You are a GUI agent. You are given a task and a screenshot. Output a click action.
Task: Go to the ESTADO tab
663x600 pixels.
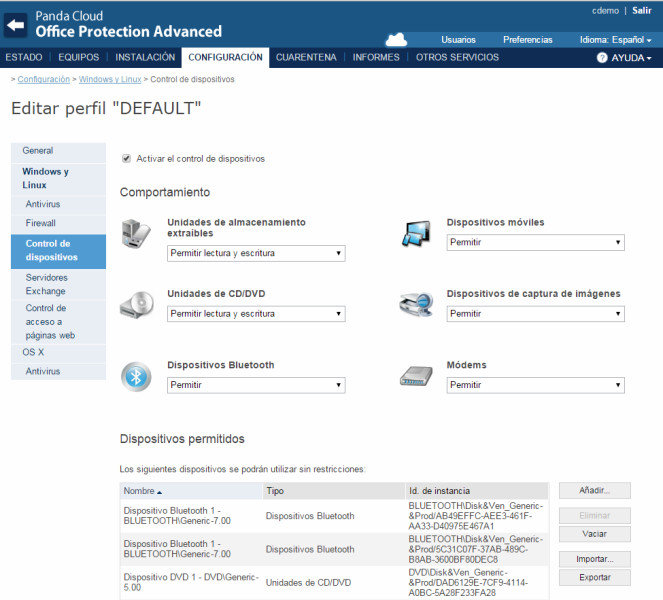(x=24, y=57)
